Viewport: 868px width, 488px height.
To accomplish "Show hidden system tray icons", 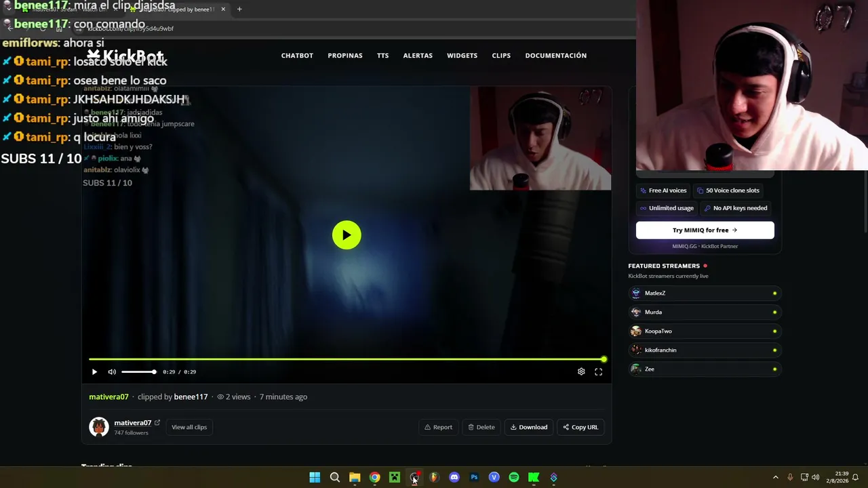I will [x=776, y=477].
